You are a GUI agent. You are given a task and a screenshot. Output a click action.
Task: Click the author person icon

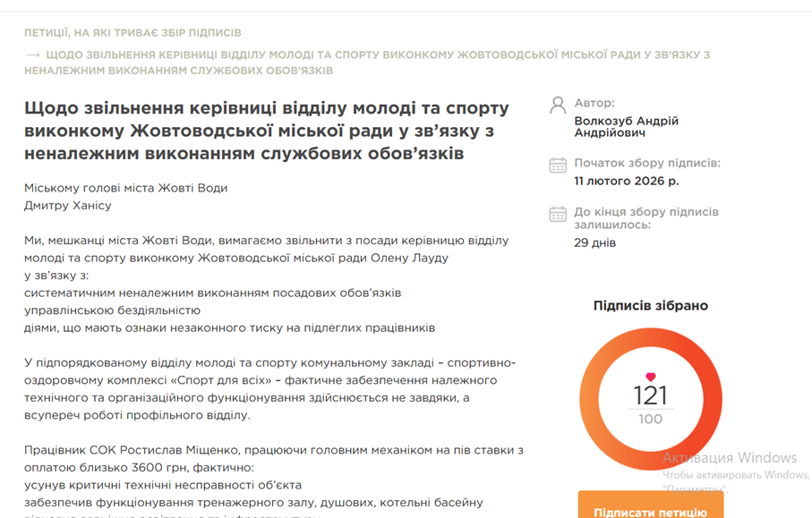click(x=557, y=105)
